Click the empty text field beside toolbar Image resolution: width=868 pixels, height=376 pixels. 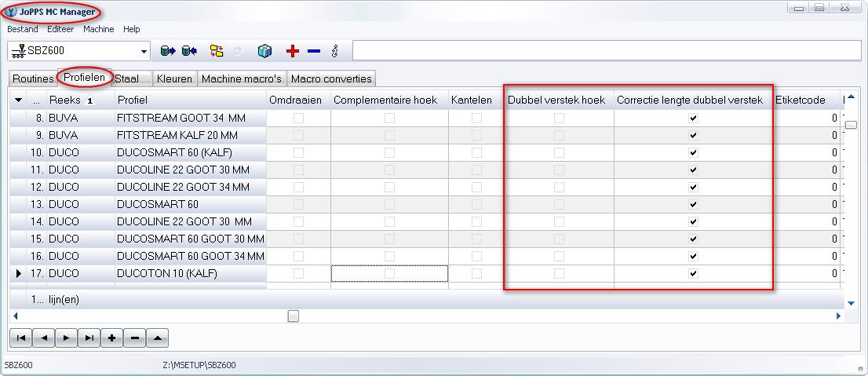click(x=607, y=51)
